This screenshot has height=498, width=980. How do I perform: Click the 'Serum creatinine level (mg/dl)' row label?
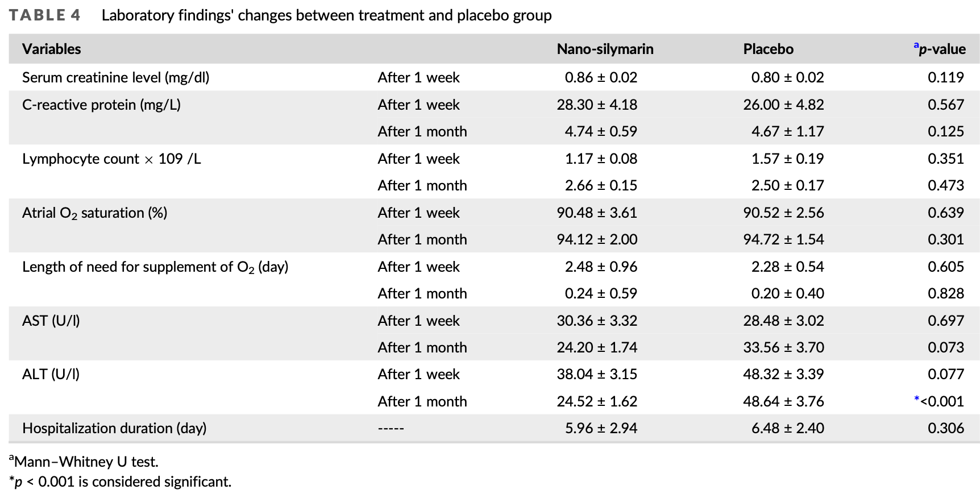coord(116,77)
